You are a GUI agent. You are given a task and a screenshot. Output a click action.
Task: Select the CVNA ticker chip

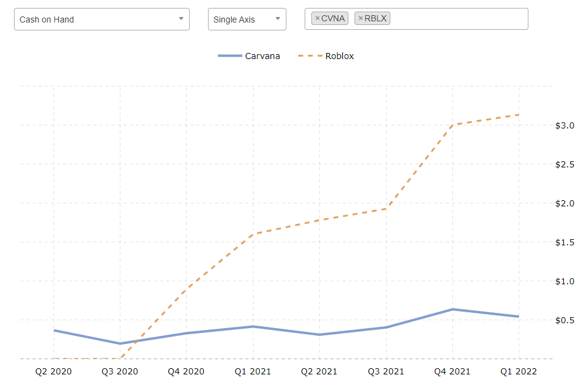(330, 18)
